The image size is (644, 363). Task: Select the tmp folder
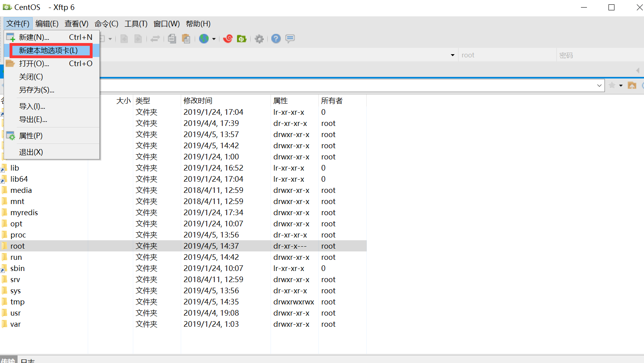(x=17, y=302)
